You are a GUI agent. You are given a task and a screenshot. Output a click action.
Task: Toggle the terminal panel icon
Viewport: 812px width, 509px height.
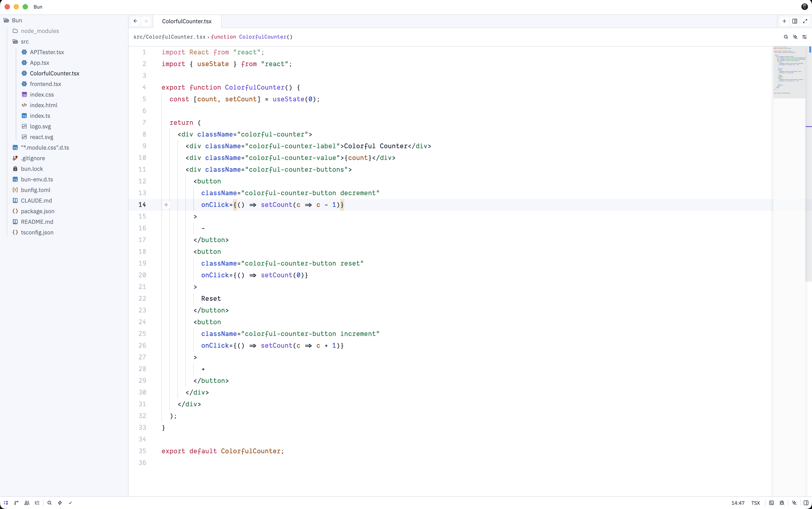[x=771, y=503]
